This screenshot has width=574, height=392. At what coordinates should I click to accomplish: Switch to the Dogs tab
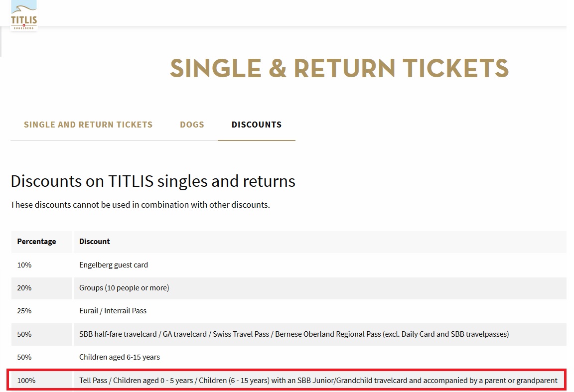[x=192, y=125]
